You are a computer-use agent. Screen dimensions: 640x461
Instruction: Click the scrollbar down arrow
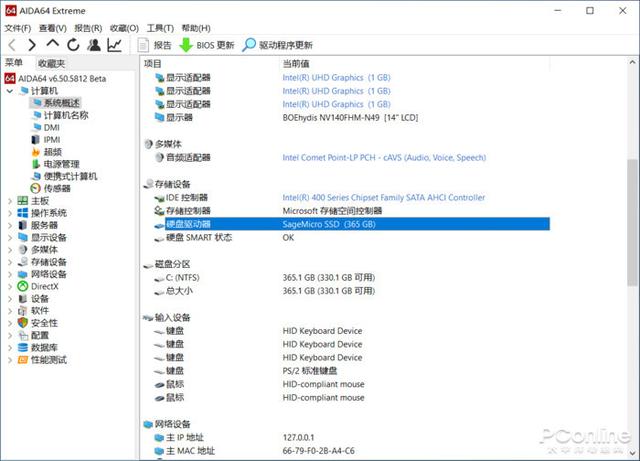point(632,453)
